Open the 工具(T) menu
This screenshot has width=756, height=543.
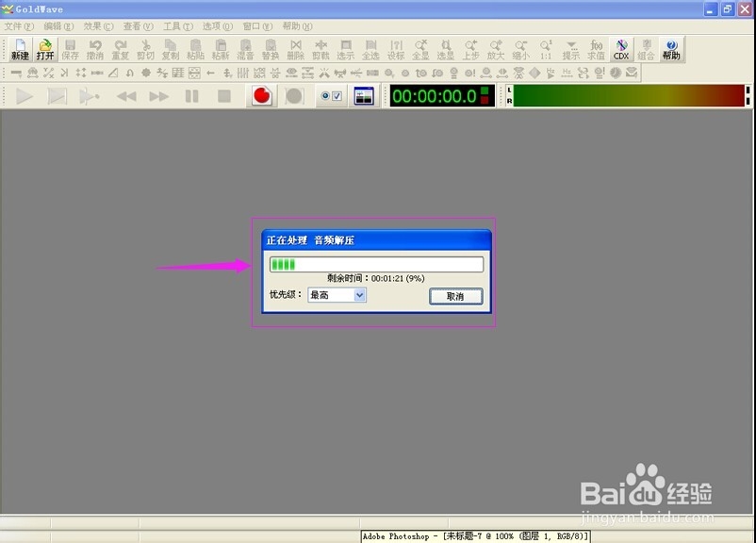click(x=178, y=26)
